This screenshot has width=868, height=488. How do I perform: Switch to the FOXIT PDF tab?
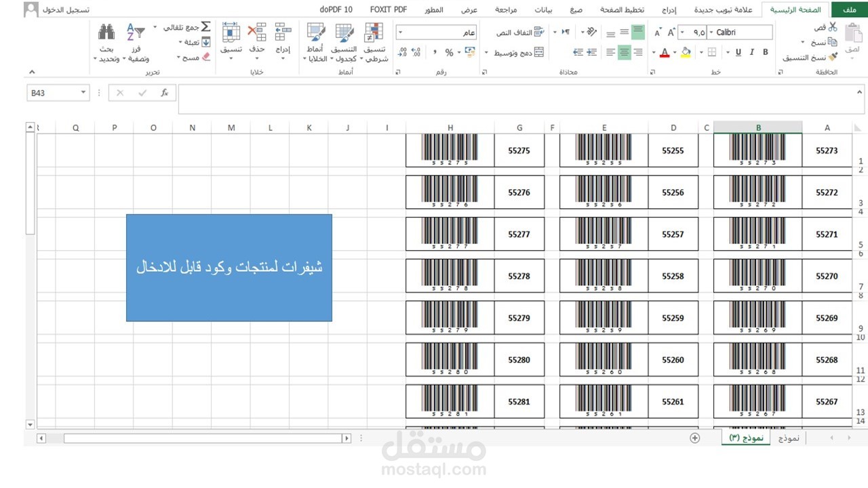click(389, 9)
